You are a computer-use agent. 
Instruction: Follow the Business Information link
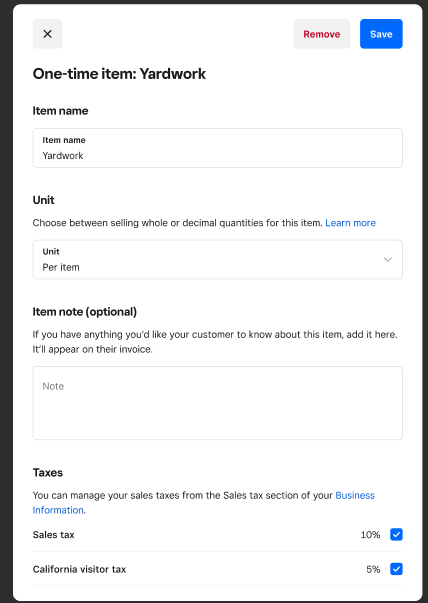pos(203,503)
